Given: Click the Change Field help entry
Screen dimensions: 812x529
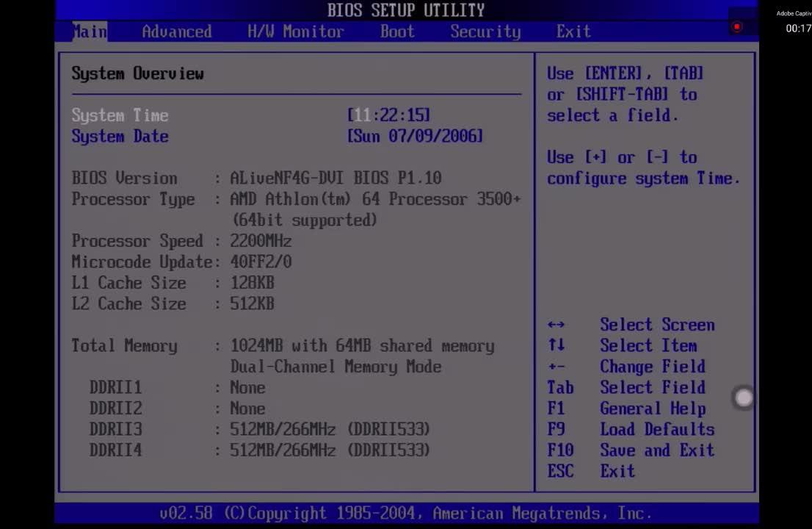Looking at the screenshot, I should tap(653, 367).
